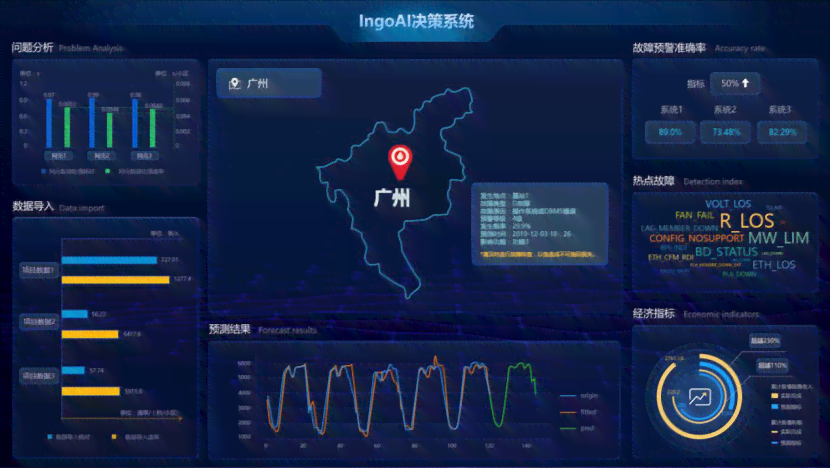Click the 经济指标 section heading
The height and width of the screenshot is (468, 830).
coord(654,313)
